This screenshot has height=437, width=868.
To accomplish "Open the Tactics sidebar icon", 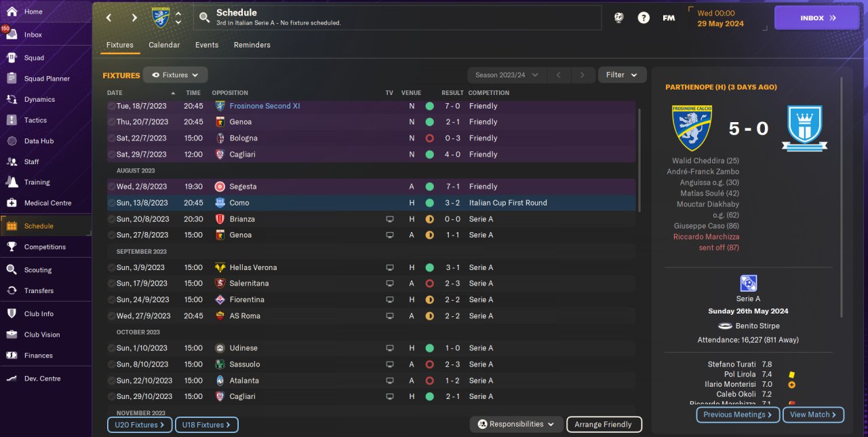I will pos(12,120).
